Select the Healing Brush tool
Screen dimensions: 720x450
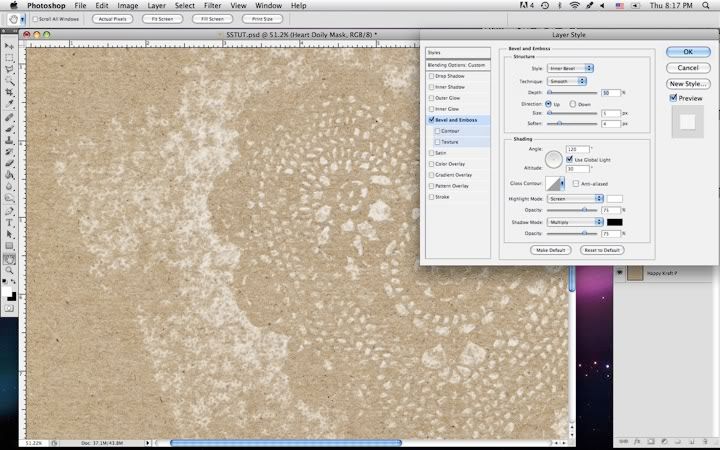[x=9, y=118]
